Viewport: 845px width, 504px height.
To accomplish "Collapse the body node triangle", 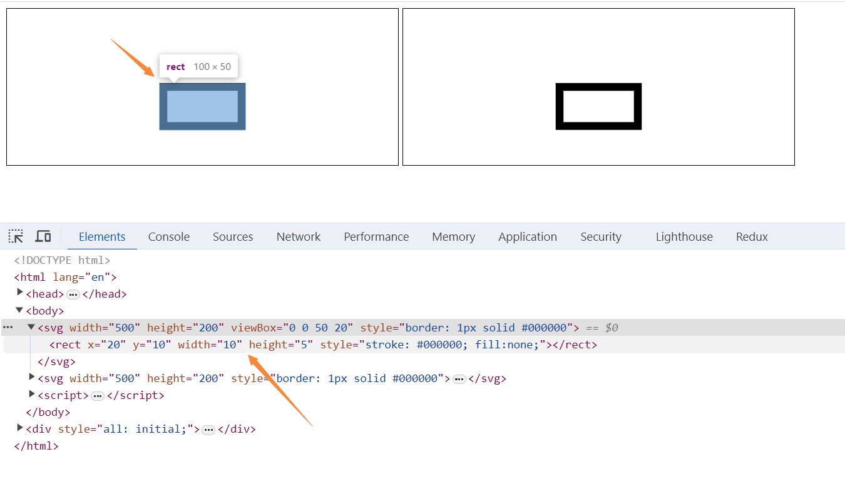I will coord(19,310).
